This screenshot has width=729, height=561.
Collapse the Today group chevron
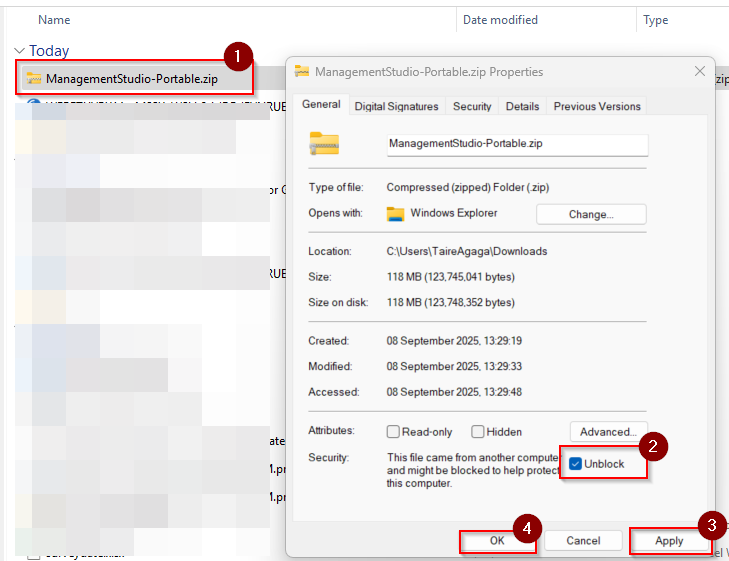click(x=20, y=51)
